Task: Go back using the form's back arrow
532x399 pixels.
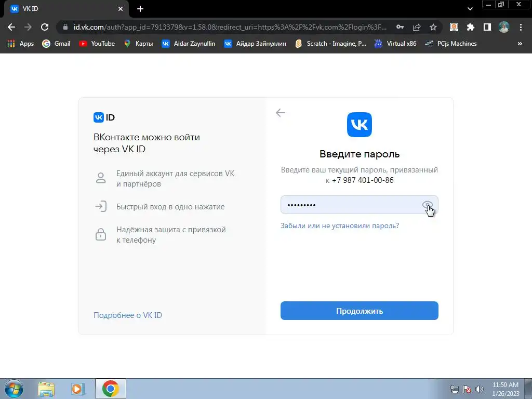Action: [280, 113]
